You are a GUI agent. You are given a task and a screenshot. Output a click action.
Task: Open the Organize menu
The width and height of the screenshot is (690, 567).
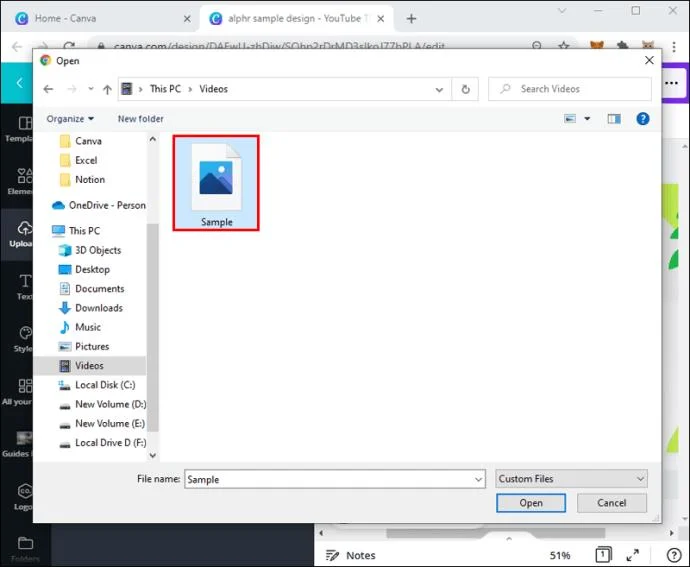coord(70,119)
